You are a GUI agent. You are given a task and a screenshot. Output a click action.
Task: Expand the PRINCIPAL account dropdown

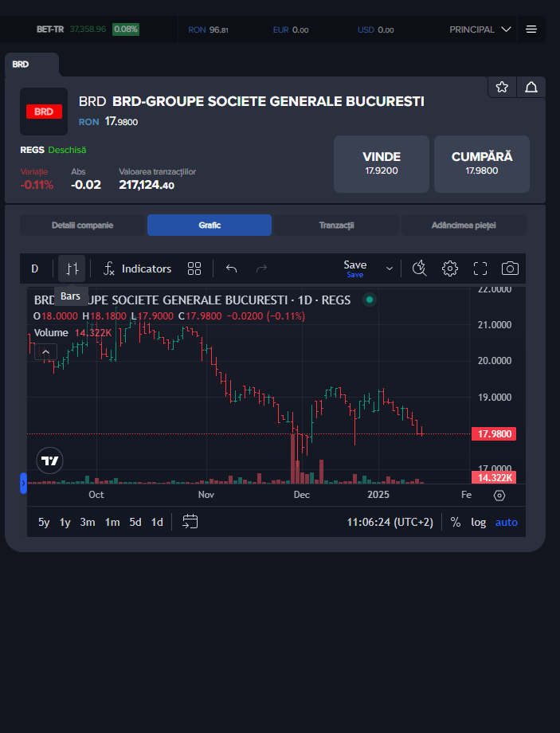pos(480,29)
